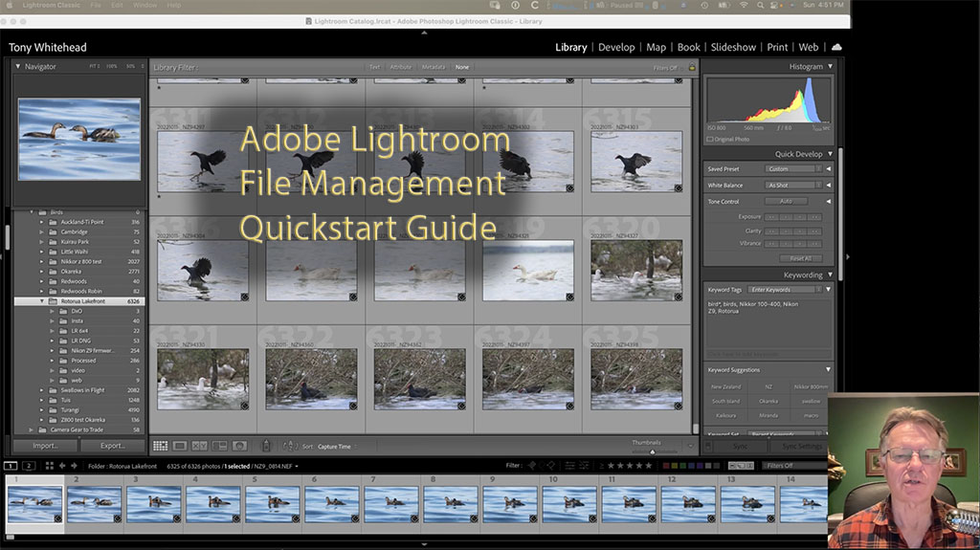Toggle Original Photo checkbox under histogram
Viewport: 980px width, 550px height.
(710, 140)
